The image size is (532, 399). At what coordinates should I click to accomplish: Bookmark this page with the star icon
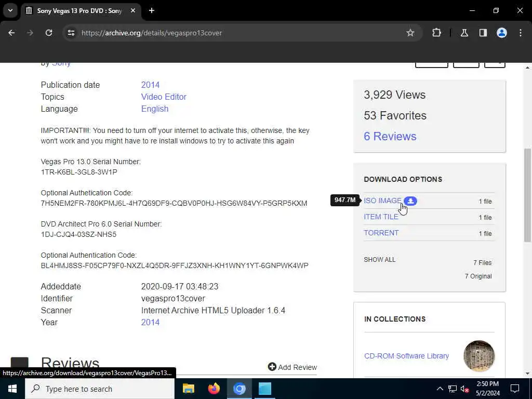pos(410,33)
